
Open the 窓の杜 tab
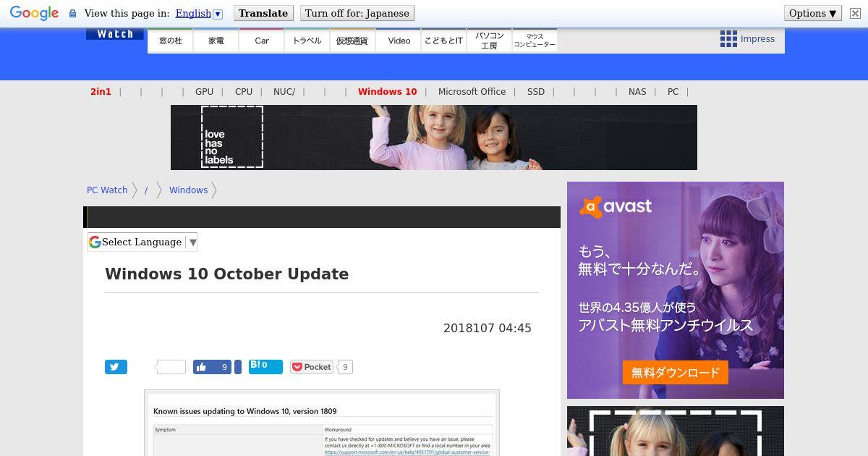[171, 41]
